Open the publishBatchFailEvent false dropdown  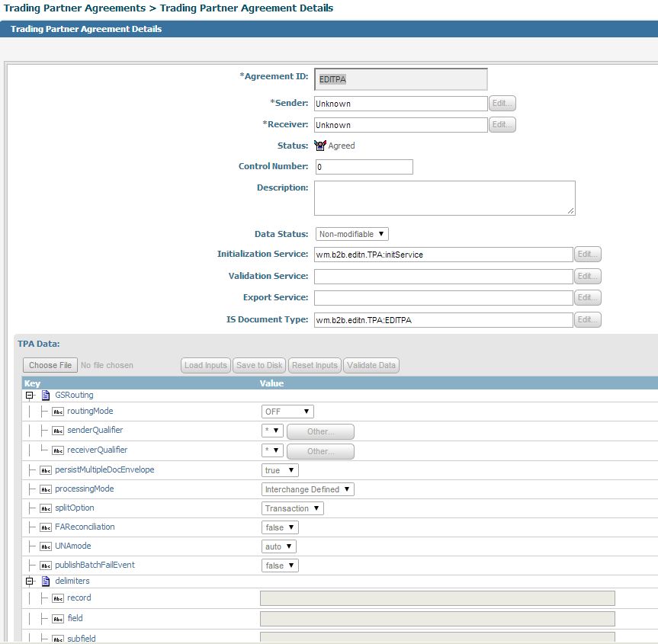tap(280, 566)
